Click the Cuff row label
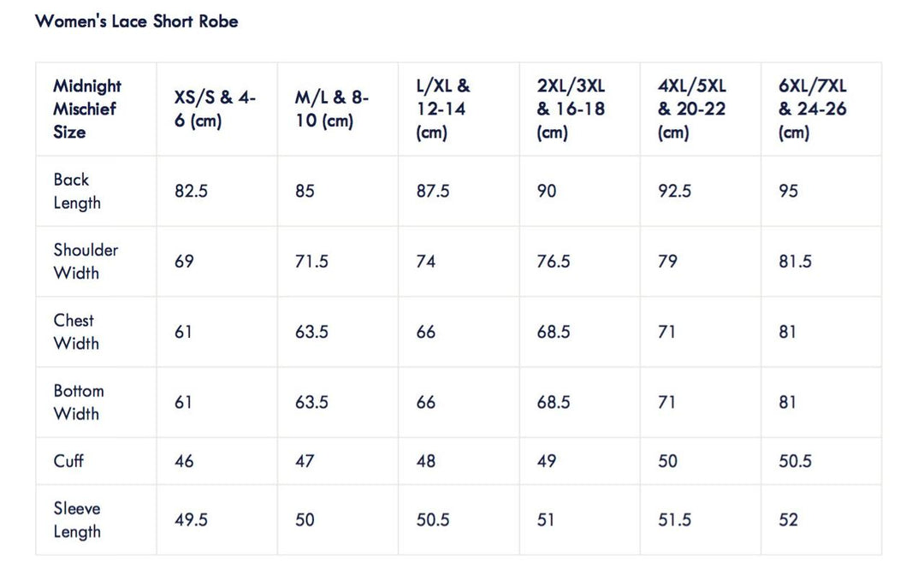 pos(68,461)
